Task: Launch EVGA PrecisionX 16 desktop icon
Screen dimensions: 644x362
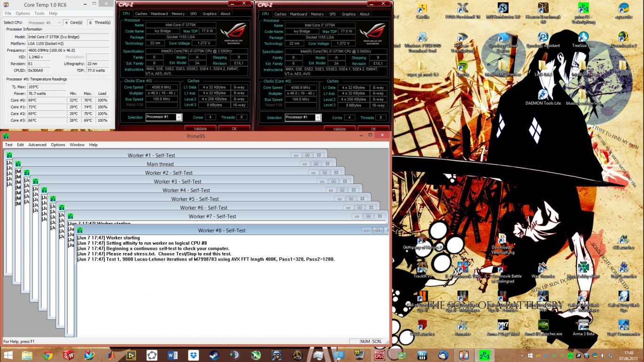Action: (x=463, y=11)
